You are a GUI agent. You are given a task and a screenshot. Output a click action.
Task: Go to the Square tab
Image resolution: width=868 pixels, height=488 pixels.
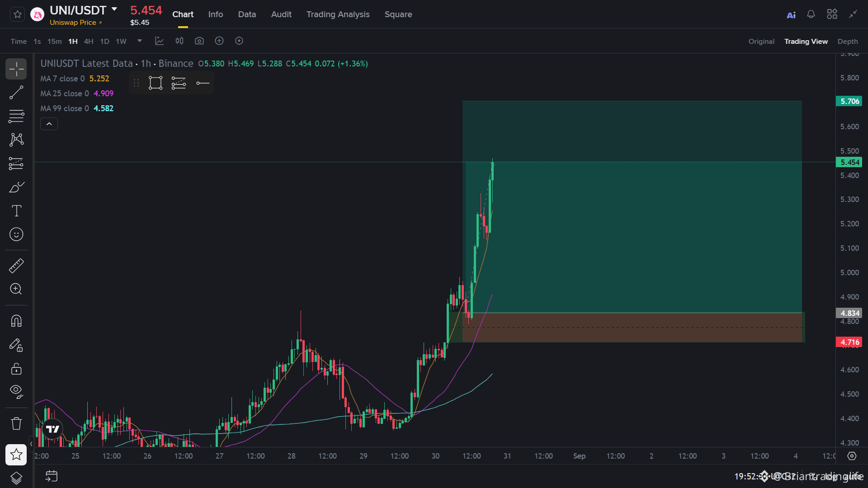[x=398, y=14]
